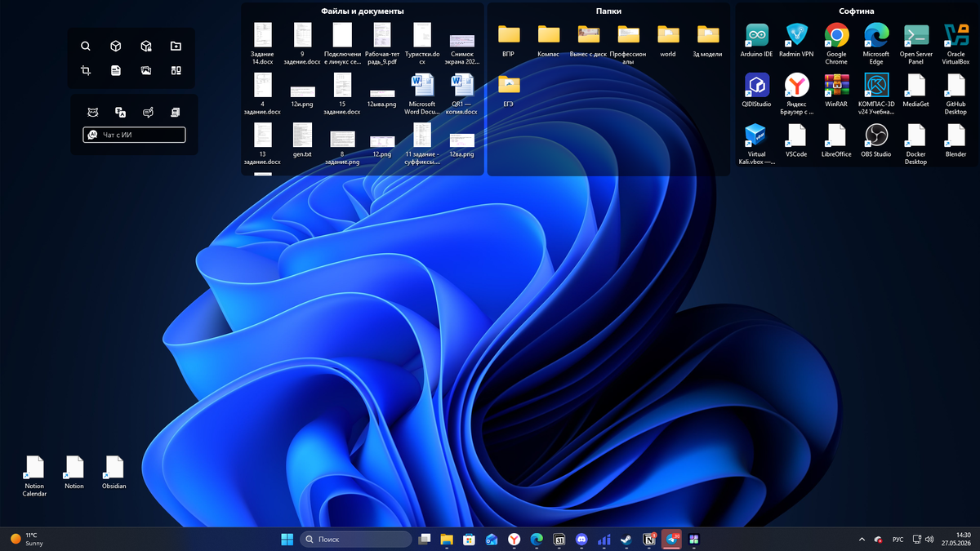The image size is (980, 551).
Task: Open the weather widget showing 11°C
Action: pyautogui.click(x=27, y=540)
